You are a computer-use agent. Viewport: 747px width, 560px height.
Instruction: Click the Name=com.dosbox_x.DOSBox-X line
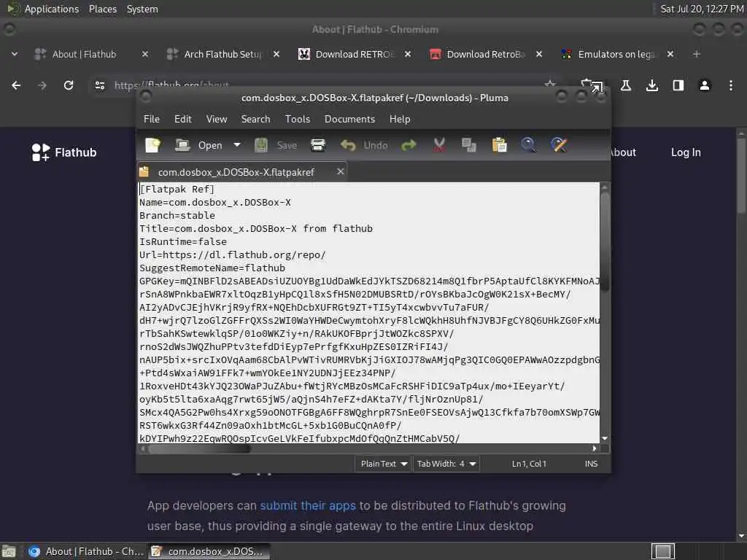coord(215,203)
